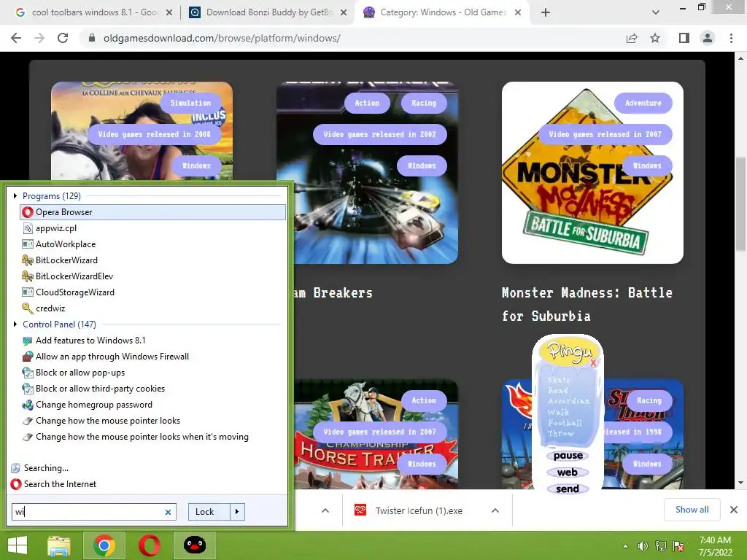Share this page icon
Viewport: 747px width, 560px height.
tap(632, 38)
